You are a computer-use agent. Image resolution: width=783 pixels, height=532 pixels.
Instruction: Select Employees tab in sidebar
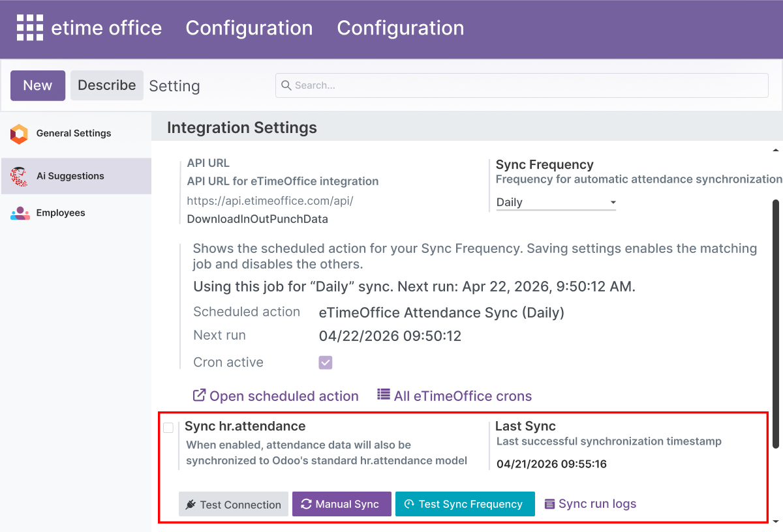76,213
